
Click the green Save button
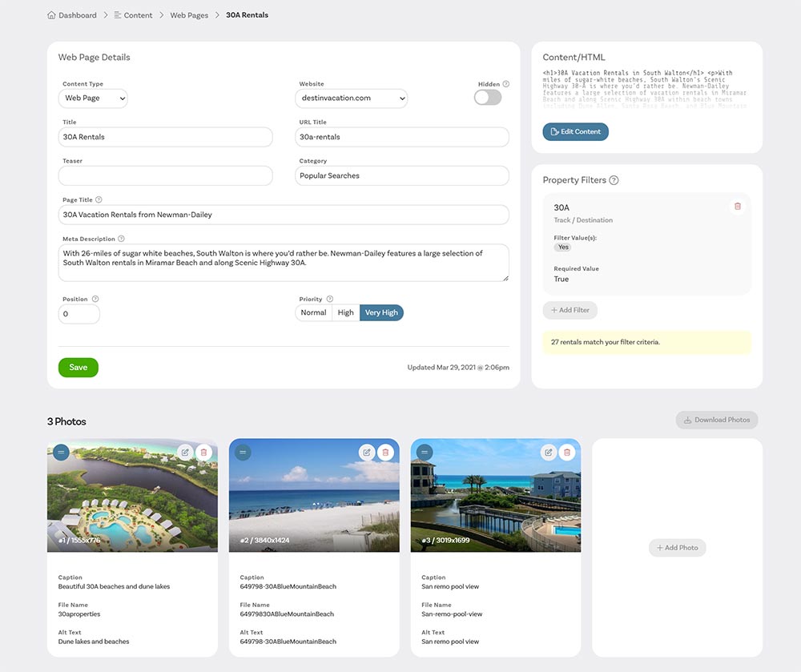78,368
